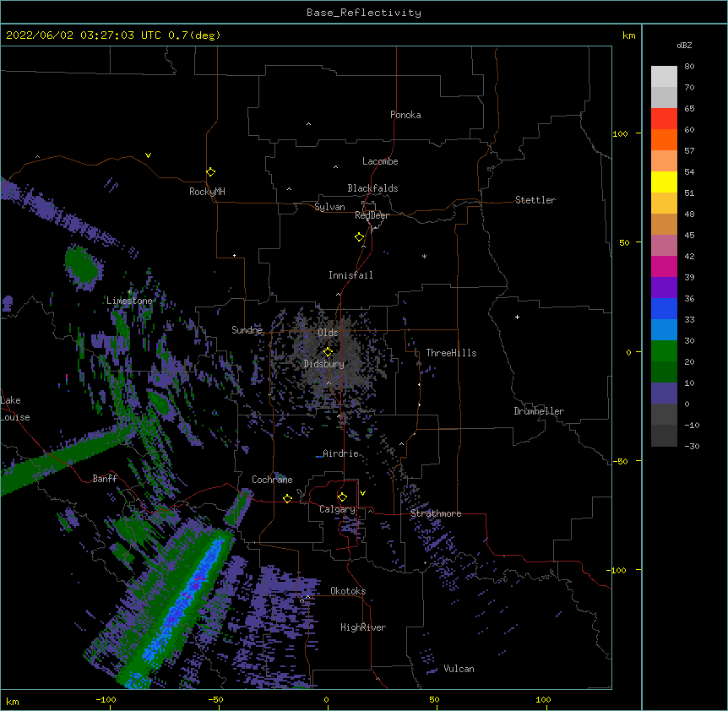Click the Airdrie label
This screenshot has height=711, width=728.
tap(341, 453)
